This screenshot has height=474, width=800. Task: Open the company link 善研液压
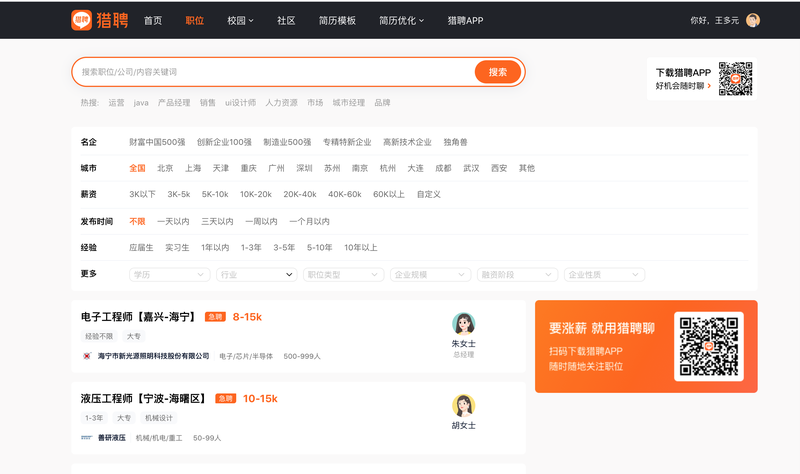coord(112,438)
